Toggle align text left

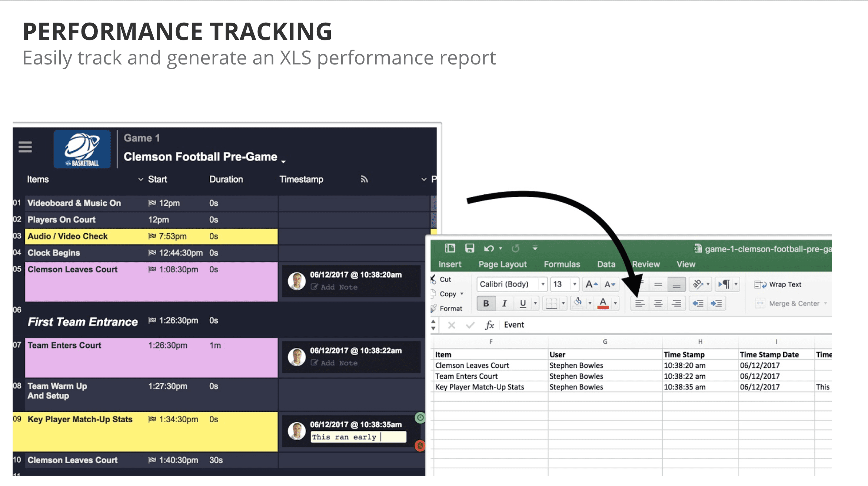640,303
